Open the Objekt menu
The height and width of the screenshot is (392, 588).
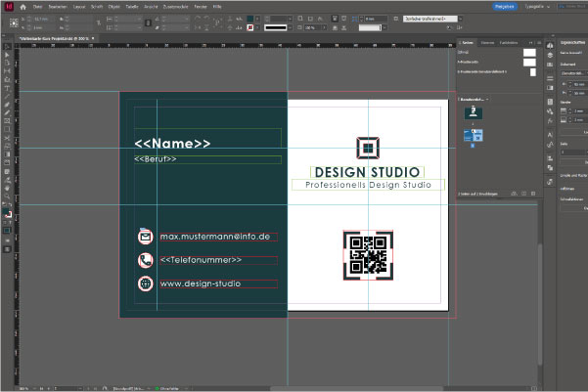click(x=114, y=7)
